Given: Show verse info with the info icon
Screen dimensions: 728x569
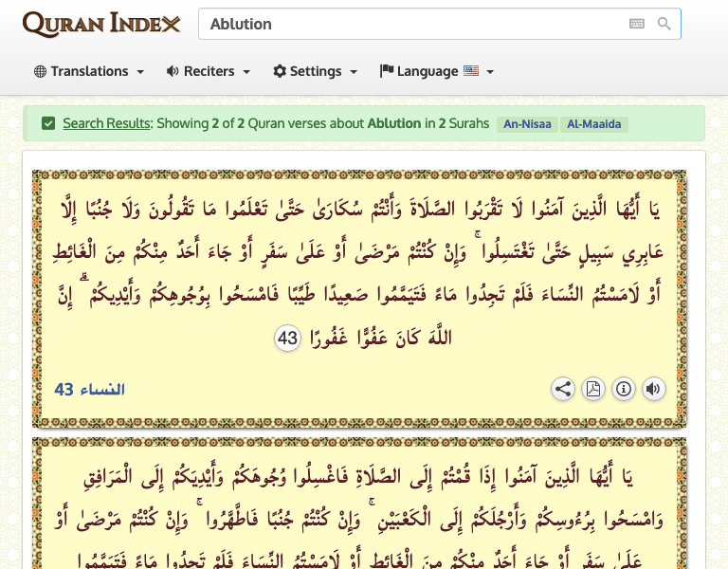Looking at the screenshot, I should pos(624,389).
